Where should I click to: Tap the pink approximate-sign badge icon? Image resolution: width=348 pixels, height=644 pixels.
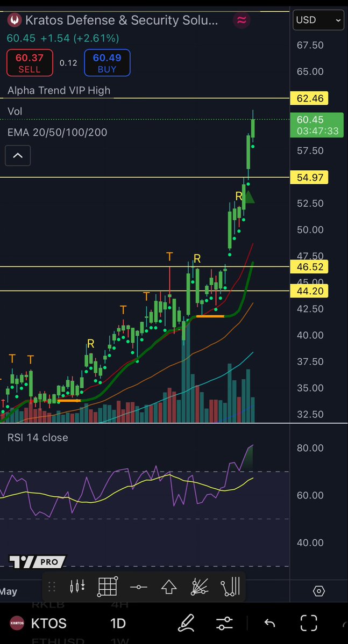tap(242, 20)
